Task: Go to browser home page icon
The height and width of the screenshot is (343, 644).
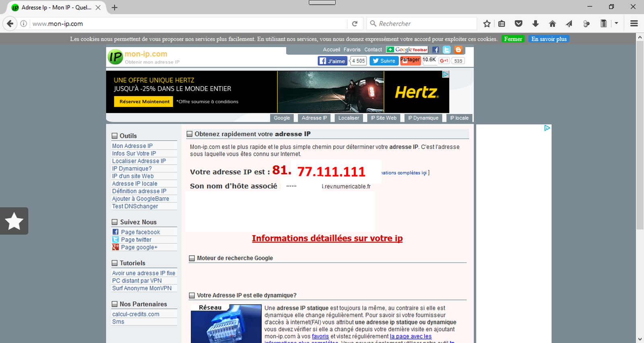Action: 552,24
